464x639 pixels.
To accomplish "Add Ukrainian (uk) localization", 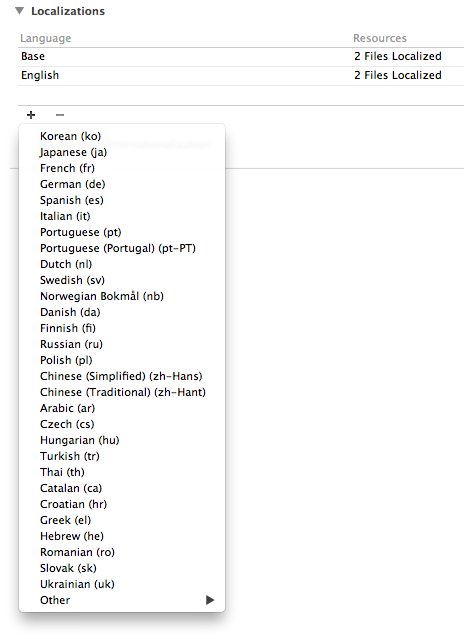I will coord(122,584).
